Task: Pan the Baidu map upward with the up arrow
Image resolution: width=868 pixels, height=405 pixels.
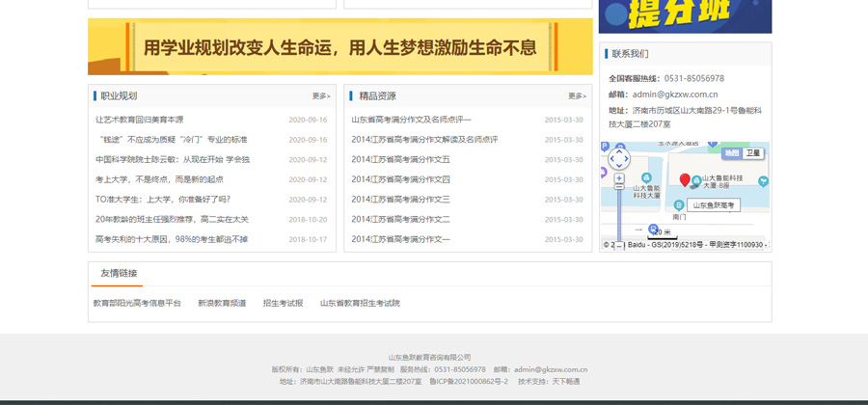Action: click(x=619, y=151)
